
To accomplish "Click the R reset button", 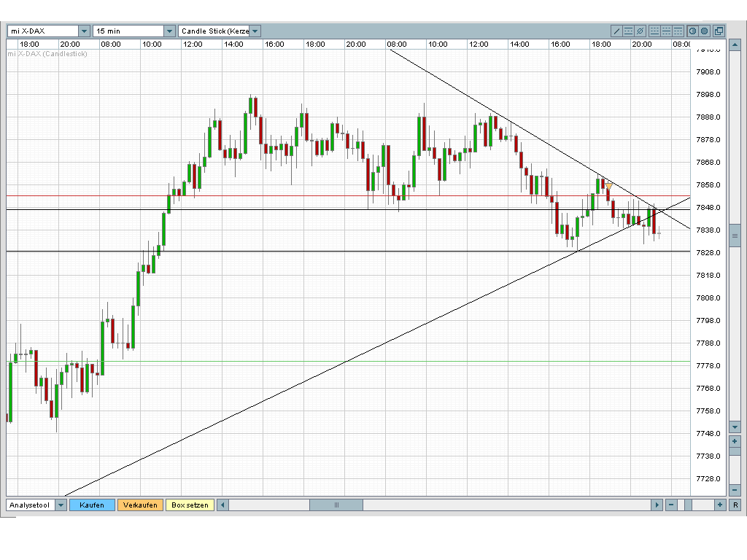I will coord(735,505).
